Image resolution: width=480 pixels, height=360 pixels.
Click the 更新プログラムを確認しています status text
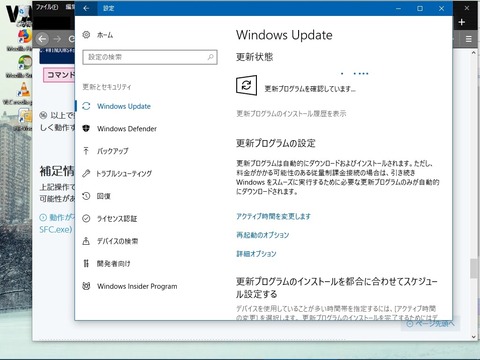click(x=310, y=89)
